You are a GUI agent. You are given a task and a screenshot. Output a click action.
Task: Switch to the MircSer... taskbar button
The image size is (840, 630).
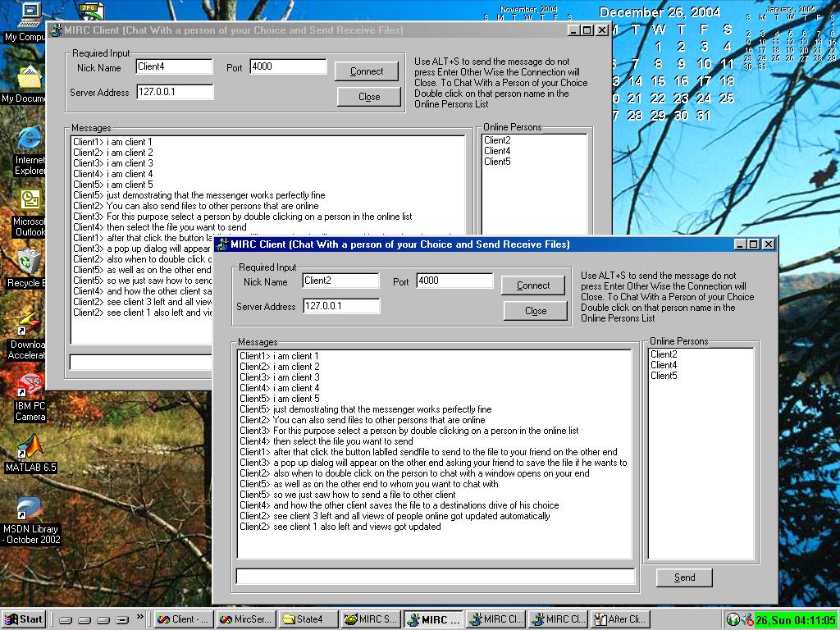(246, 619)
